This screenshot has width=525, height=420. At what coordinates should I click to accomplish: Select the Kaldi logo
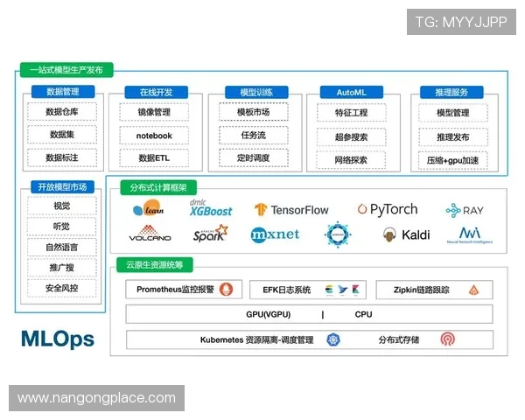pos(406,234)
